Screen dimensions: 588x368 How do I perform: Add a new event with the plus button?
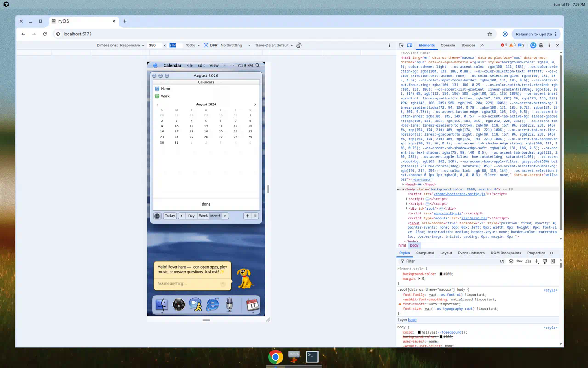pos(247,216)
